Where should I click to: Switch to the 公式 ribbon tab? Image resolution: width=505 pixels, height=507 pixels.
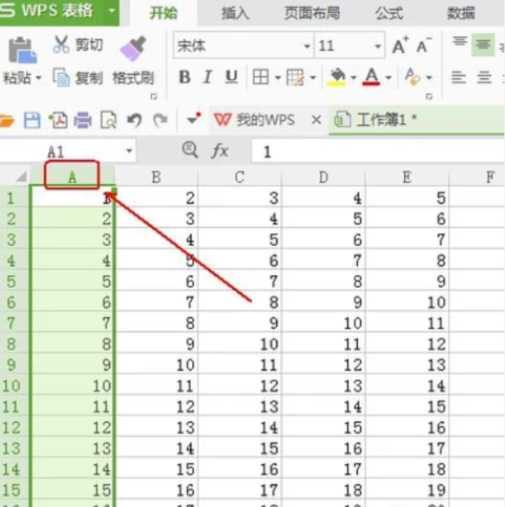[x=389, y=13]
